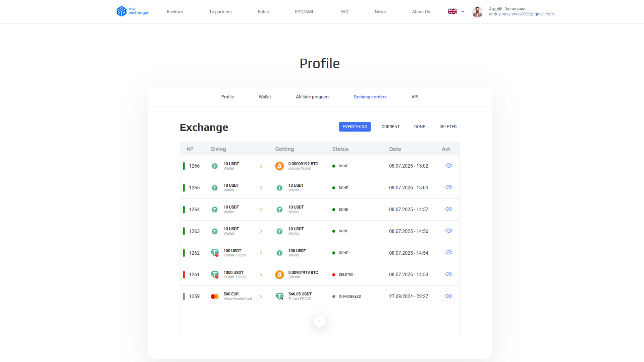This screenshot has height=362, width=644.
Task: Select the EVERYTHING filter button
Action: 355,127
